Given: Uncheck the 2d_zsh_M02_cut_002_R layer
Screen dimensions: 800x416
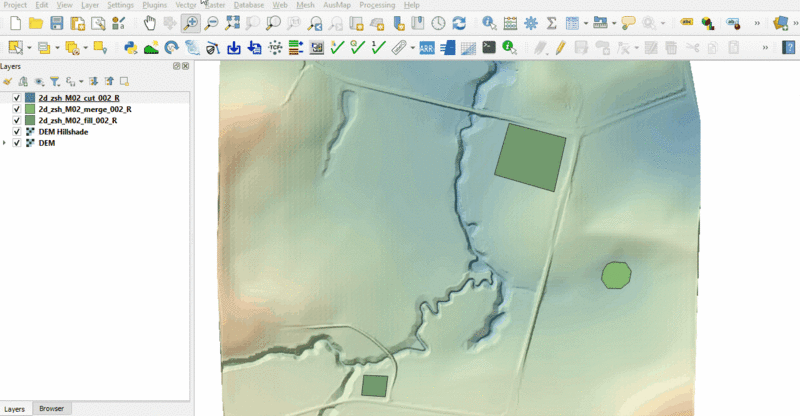Looking at the screenshot, I should (x=17, y=98).
